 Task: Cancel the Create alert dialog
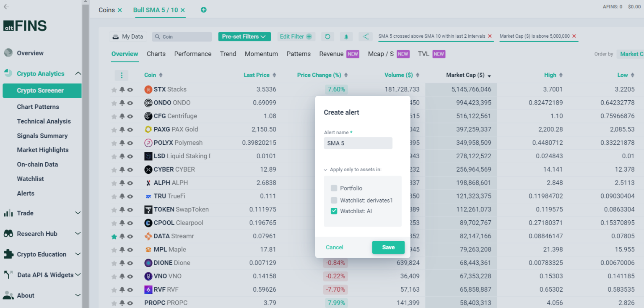(334, 247)
